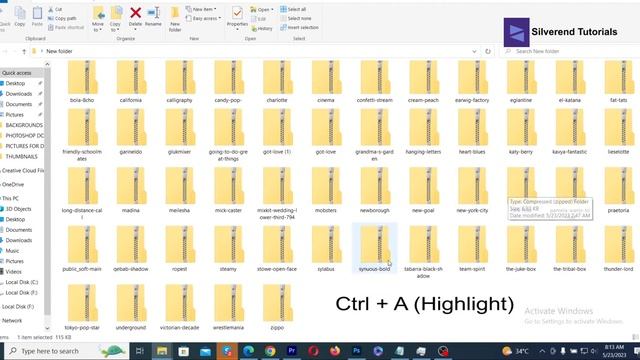
Task: Select the the-juke-box zip file
Action: pyautogui.click(x=521, y=249)
